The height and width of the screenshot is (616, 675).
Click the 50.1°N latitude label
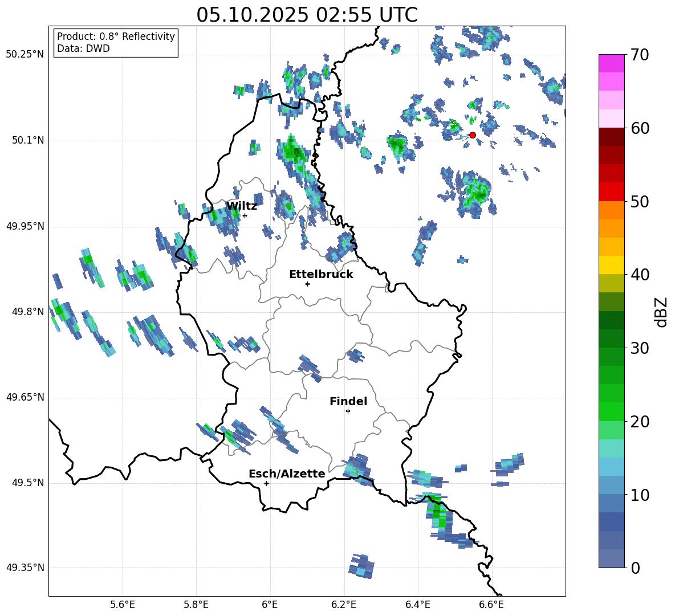(x=28, y=141)
